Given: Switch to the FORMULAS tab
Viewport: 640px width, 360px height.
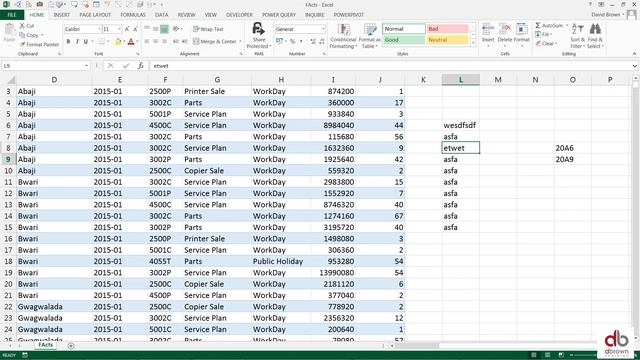Looking at the screenshot, I should (x=133, y=15).
